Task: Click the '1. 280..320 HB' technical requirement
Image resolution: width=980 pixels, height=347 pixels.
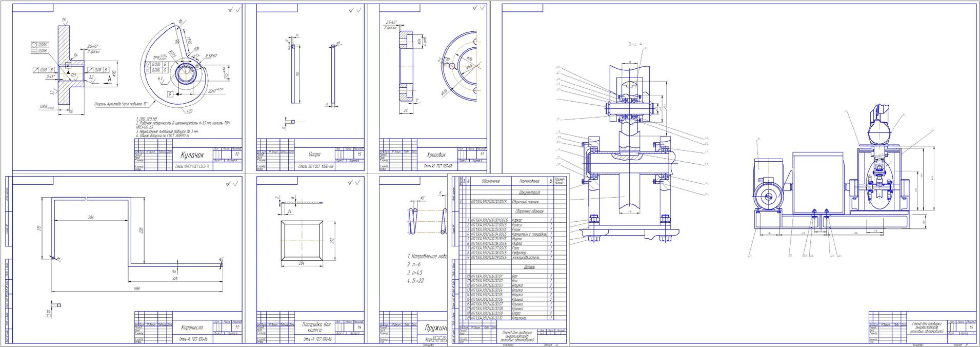Action: 148,119
